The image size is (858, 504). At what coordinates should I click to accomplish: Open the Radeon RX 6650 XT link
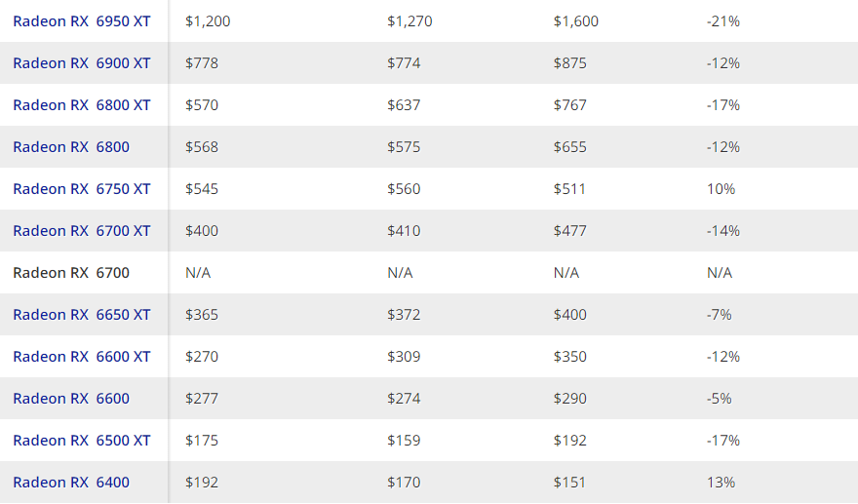tap(82, 315)
